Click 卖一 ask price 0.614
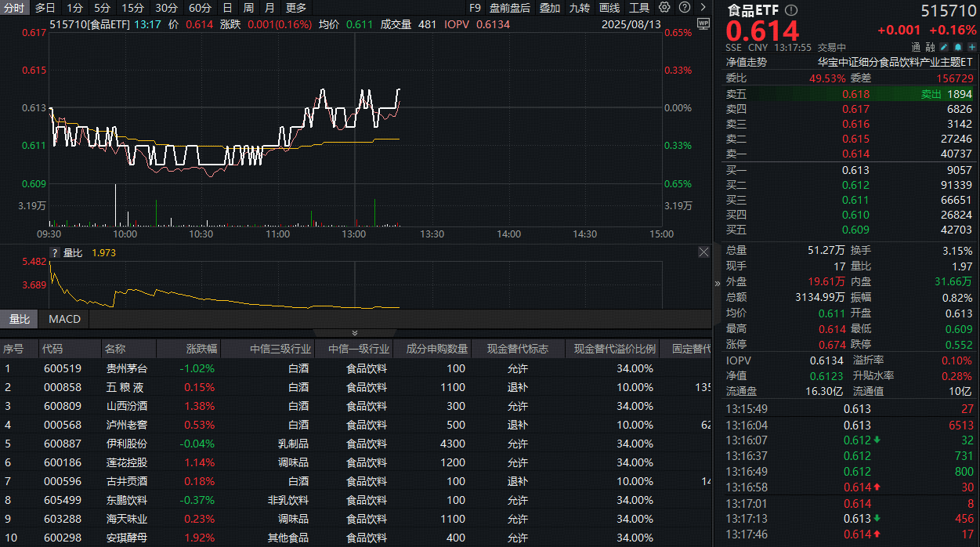Image resolution: width=980 pixels, height=547 pixels. click(x=855, y=154)
